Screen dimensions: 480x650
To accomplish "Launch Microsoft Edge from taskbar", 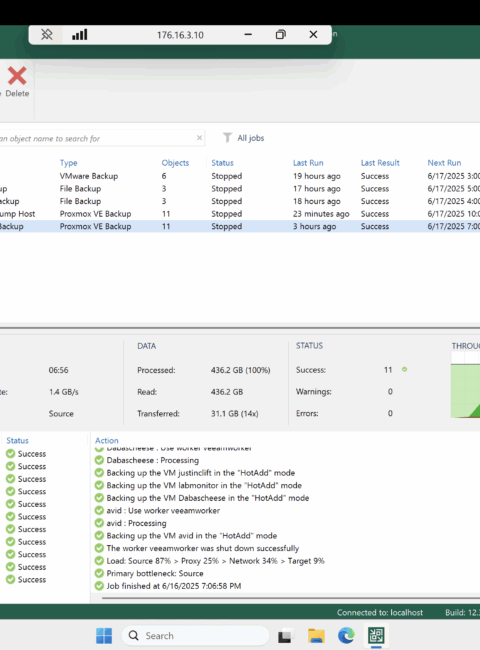I will (x=346, y=635).
